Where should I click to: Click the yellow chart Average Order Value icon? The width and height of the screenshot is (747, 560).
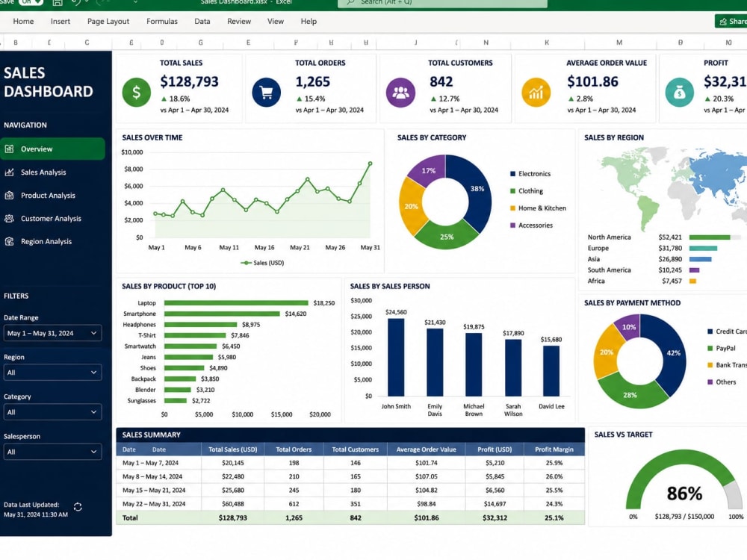[x=536, y=93]
